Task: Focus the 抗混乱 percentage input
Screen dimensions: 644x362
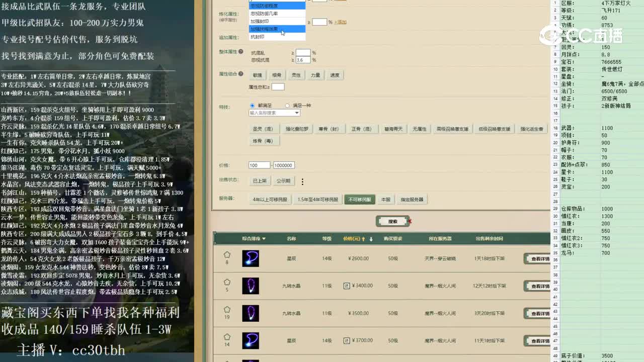Action: (303, 53)
